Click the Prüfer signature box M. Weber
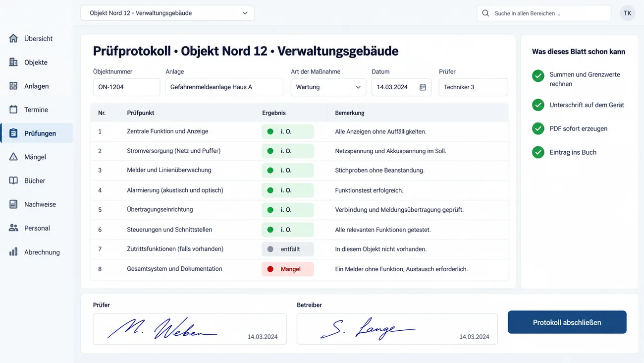Screen dimensions: 644x363 190,329
